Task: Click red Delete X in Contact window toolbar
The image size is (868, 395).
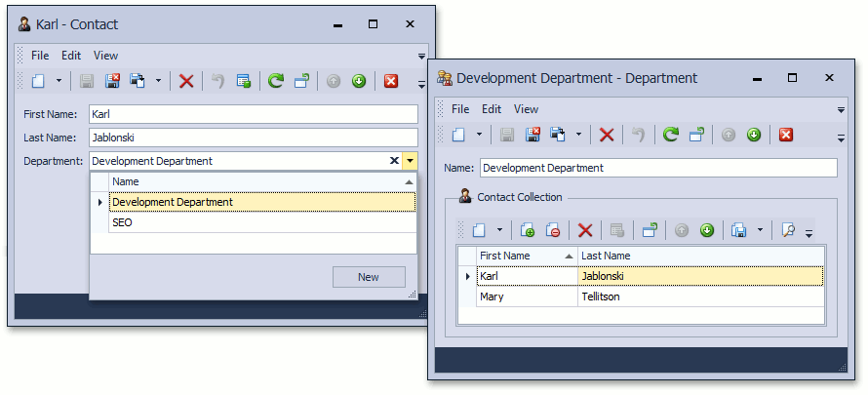Action: point(186,82)
